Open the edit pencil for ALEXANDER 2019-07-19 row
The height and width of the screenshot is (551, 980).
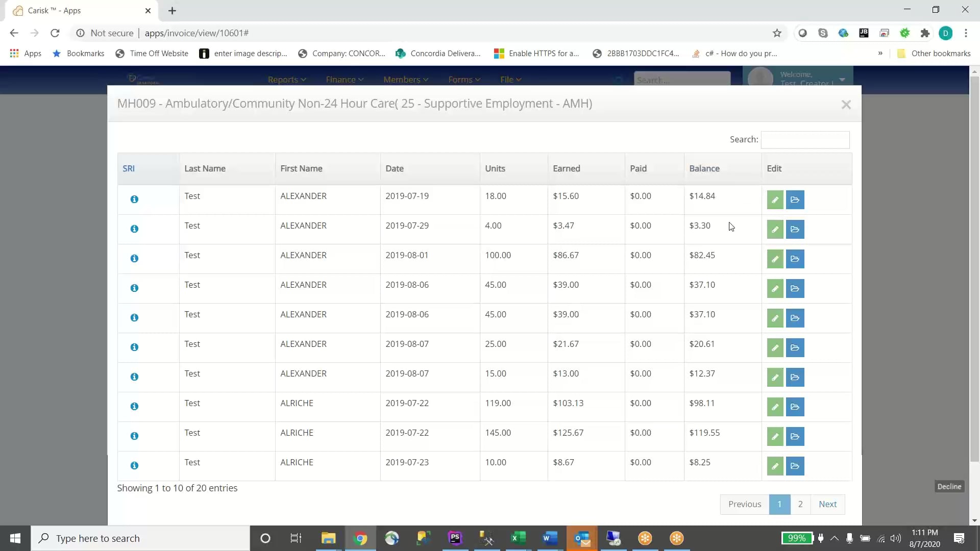pos(775,199)
